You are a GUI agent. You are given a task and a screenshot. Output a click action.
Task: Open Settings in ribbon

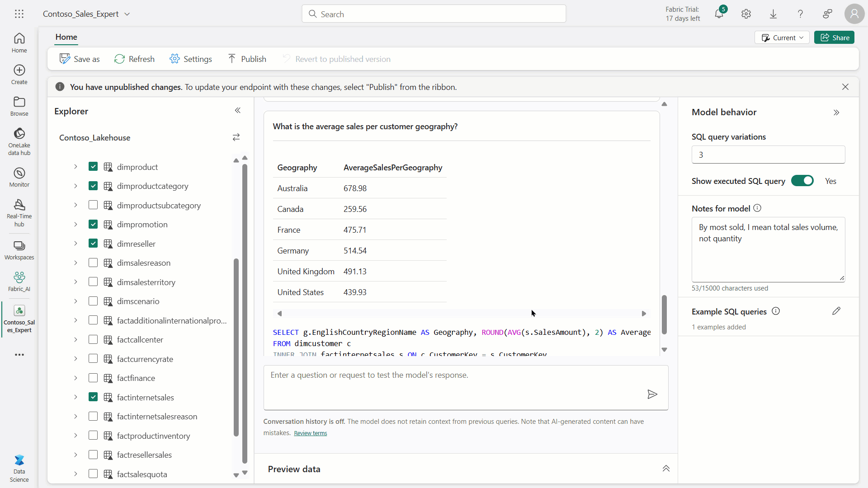tap(191, 59)
